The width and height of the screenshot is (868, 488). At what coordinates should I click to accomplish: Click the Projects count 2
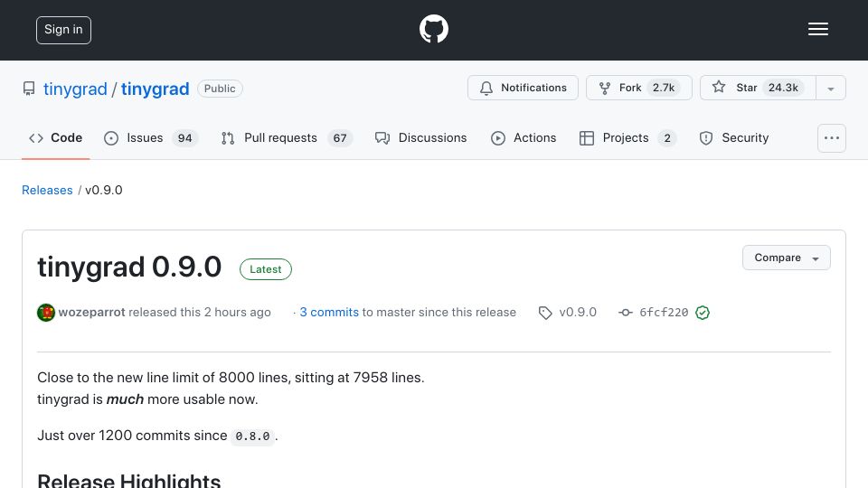coord(667,138)
